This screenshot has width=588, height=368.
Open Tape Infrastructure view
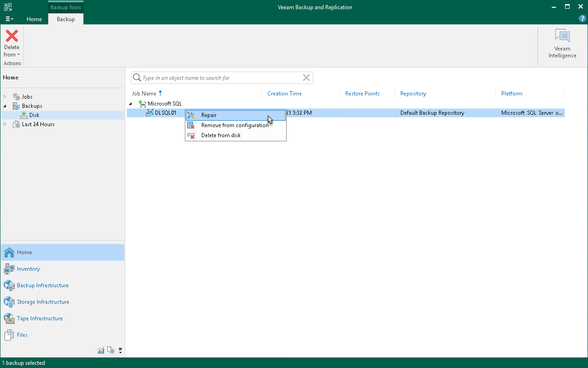point(62,318)
